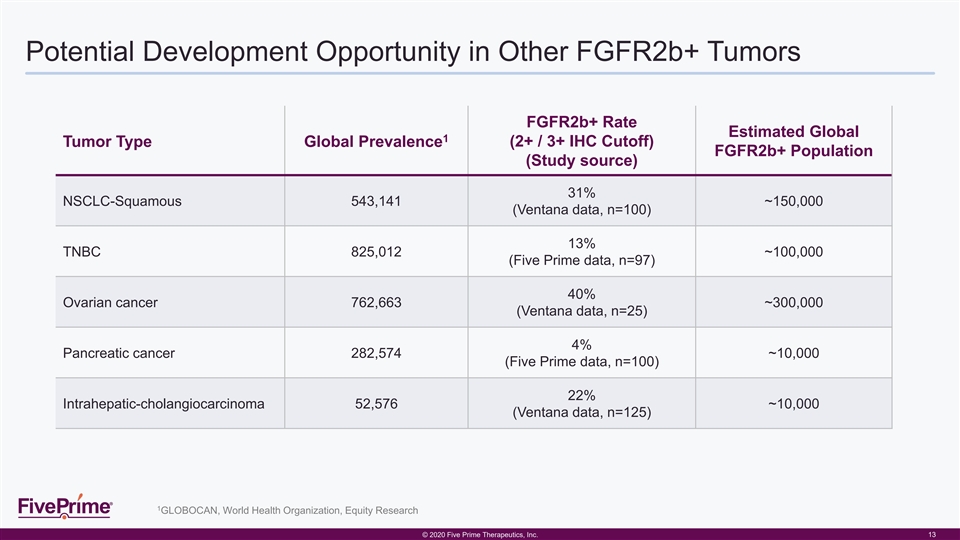Click the 825,012 prevalence value
Screen dimensions: 960x540
point(371,252)
